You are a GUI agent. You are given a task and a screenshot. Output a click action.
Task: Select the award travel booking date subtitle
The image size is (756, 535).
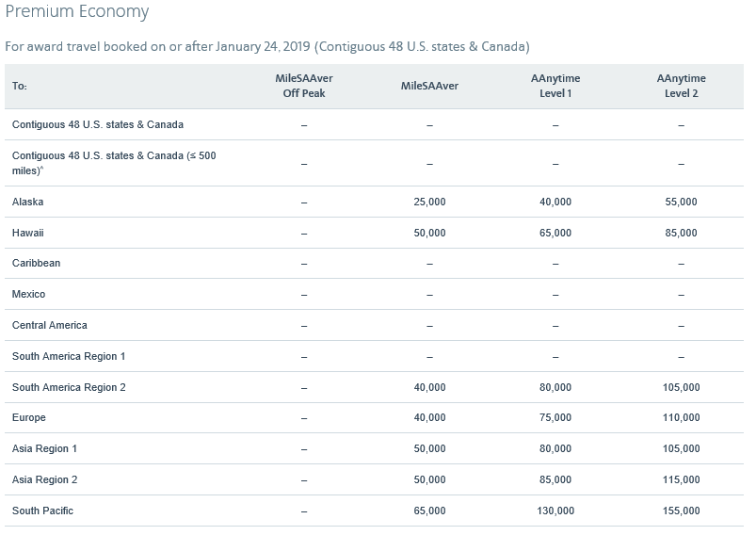pyautogui.click(x=267, y=46)
